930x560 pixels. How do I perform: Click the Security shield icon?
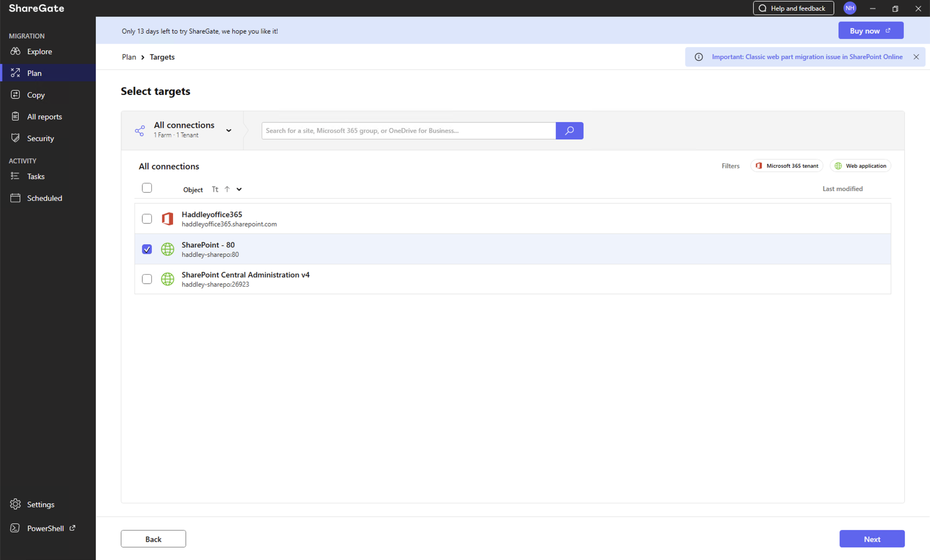[x=15, y=138]
